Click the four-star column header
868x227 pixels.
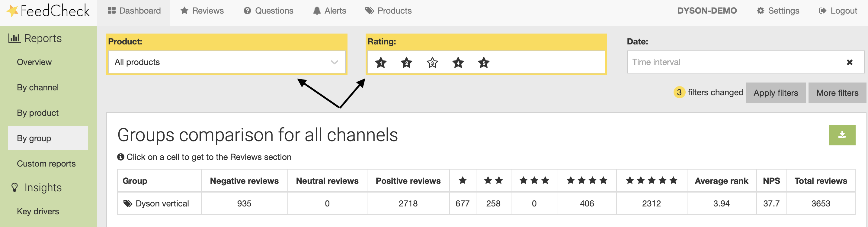[x=587, y=180]
